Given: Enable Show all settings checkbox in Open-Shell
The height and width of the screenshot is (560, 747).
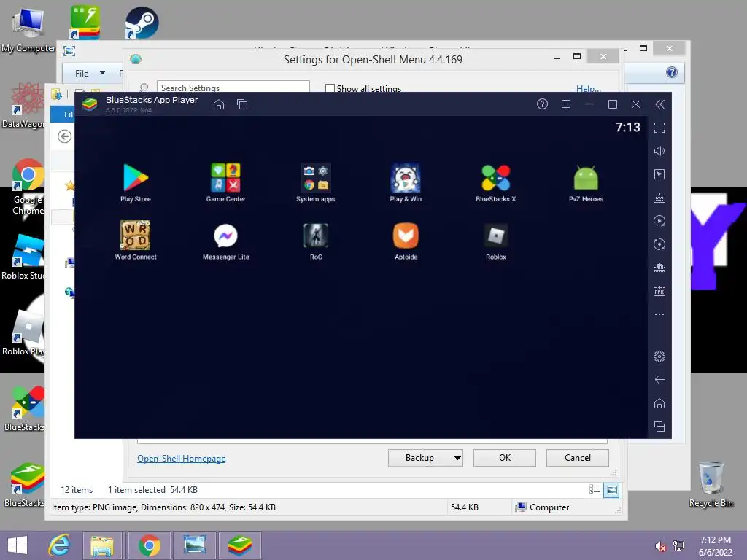Looking at the screenshot, I should (330, 88).
